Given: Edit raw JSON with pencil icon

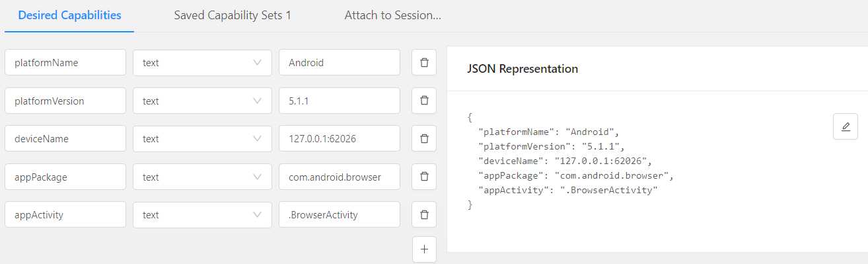Looking at the screenshot, I should click(846, 126).
